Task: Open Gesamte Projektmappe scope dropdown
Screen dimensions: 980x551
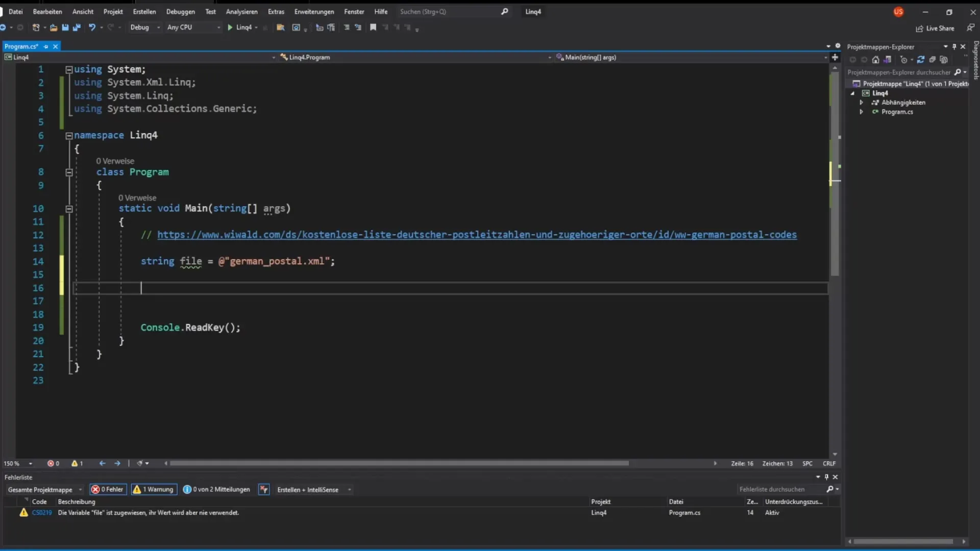Action: pyautogui.click(x=44, y=490)
